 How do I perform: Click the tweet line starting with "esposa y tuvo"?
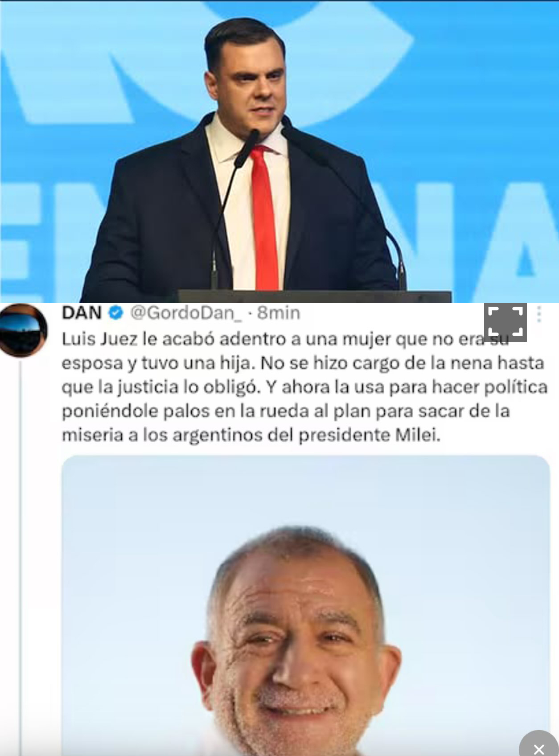click(303, 363)
